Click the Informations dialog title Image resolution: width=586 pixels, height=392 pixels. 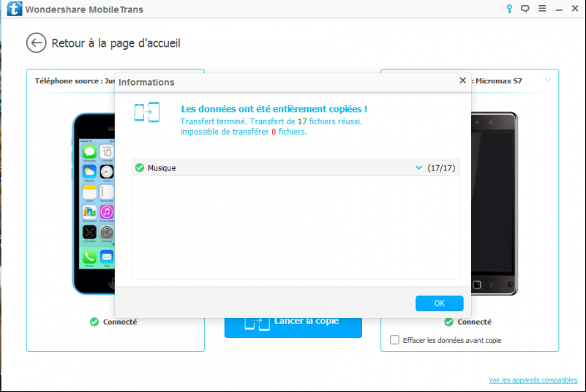(146, 82)
